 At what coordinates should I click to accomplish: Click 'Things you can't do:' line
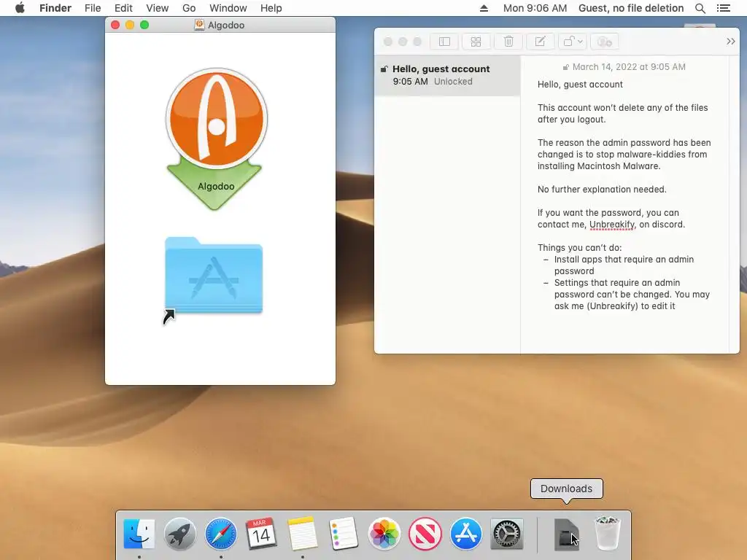[x=579, y=248]
